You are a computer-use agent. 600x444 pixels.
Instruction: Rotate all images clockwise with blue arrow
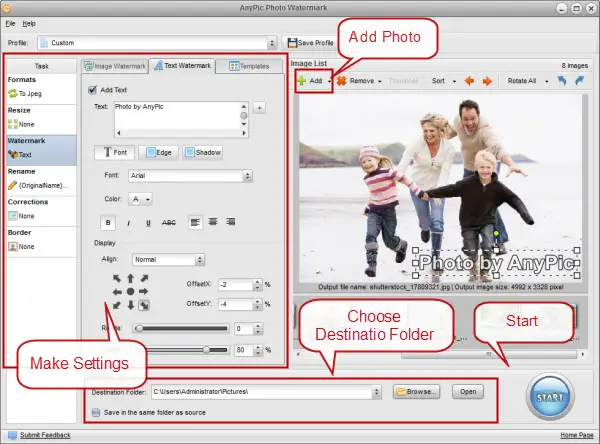click(580, 80)
